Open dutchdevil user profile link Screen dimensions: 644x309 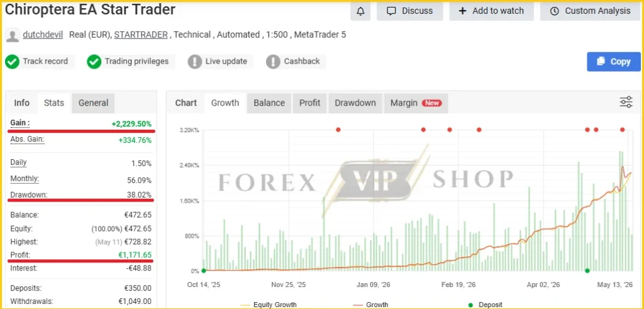43,35
